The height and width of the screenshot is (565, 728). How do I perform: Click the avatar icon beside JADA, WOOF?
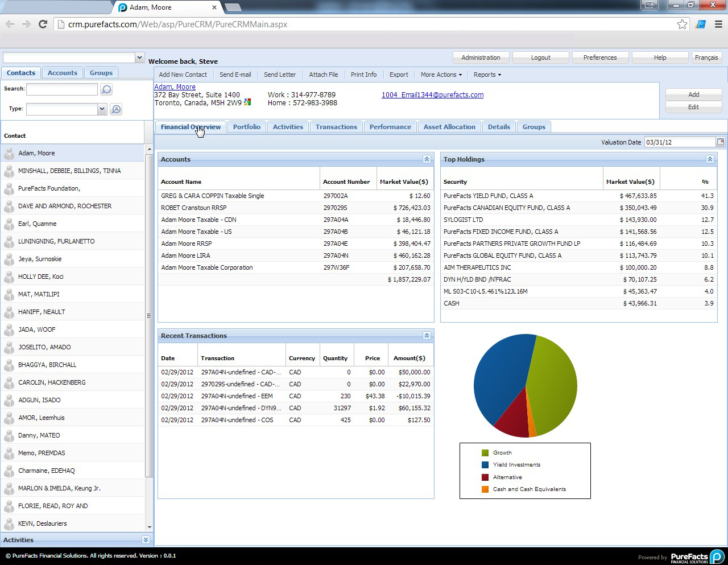click(9, 329)
